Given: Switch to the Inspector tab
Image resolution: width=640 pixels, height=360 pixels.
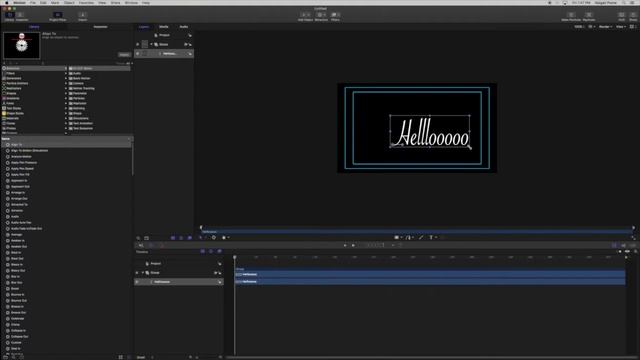Looking at the screenshot, I should tap(100, 27).
